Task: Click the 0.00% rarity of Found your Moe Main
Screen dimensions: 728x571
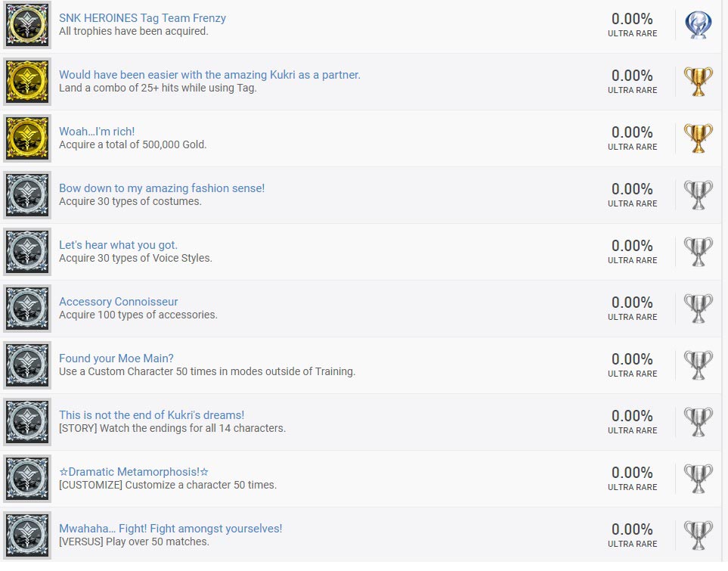Action: point(632,359)
